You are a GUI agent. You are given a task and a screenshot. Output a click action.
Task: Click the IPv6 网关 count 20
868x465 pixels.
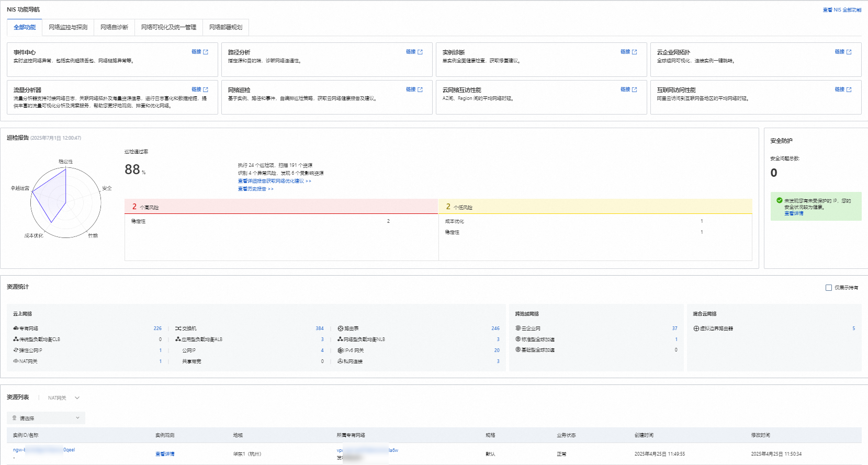tap(497, 350)
